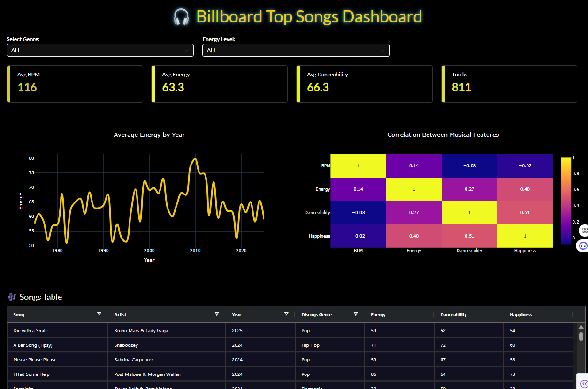Screen dimensions: 588x389
Task: Open the Energy Level dropdown
Action: pyautogui.click(x=296, y=50)
